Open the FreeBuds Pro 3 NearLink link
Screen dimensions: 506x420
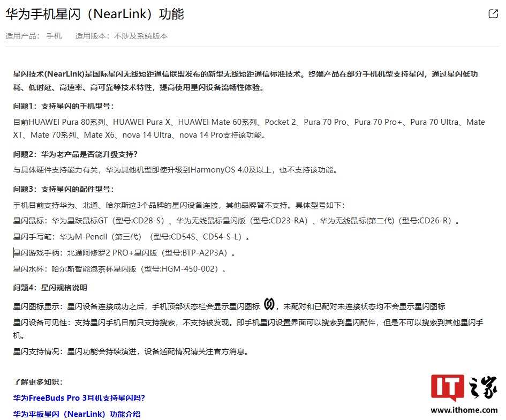click(x=79, y=397)
